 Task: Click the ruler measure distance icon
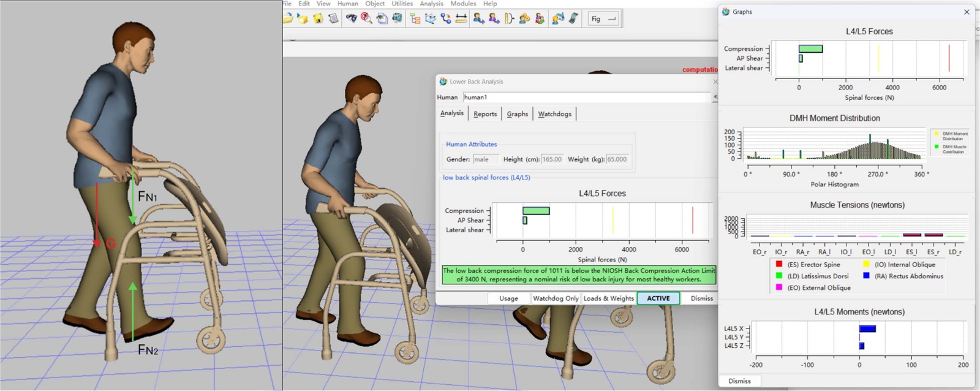click(461, 19)
